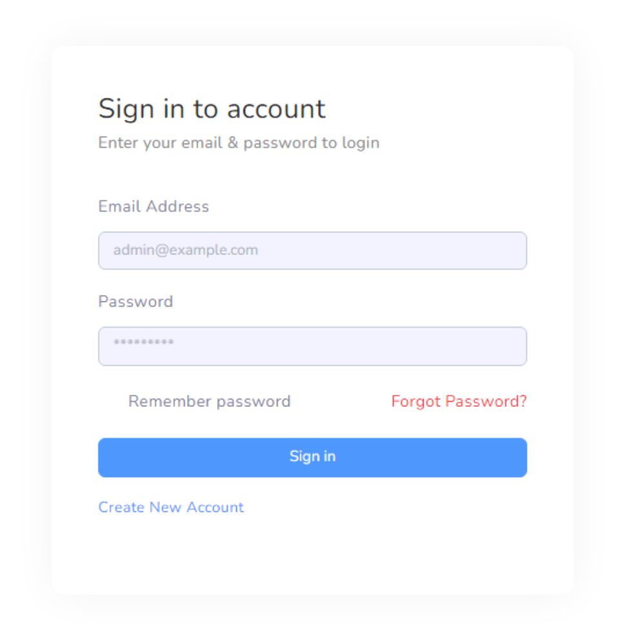Focus the Password input field
Image resolution: width=644 pixels, height=644 pixels.
(x=312, y=346)
